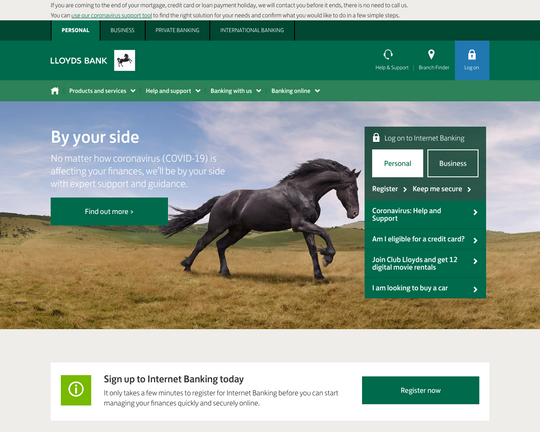Open Branch Finder location pin icon
540x432 pixels.
(431, 54)
